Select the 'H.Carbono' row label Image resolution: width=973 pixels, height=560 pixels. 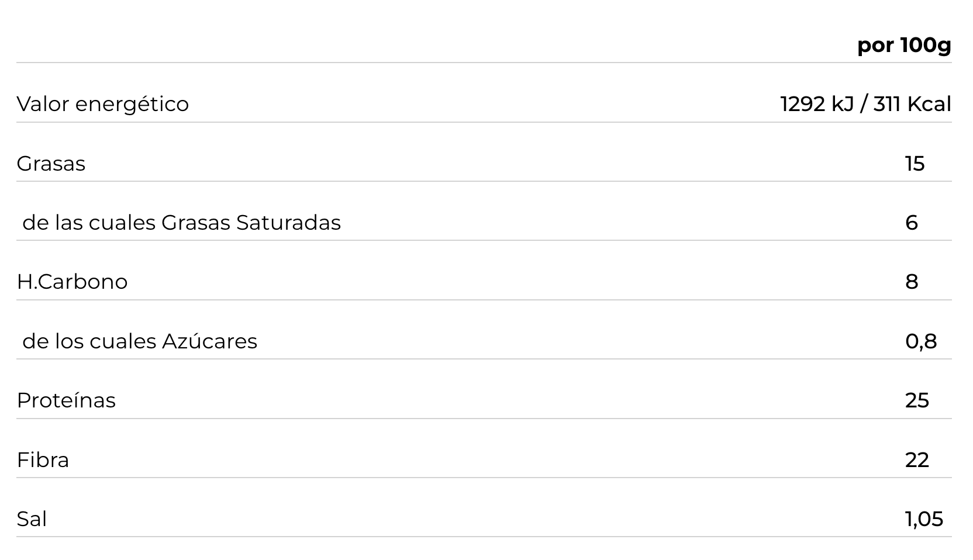pyautogui.click(x=72, y=282)
